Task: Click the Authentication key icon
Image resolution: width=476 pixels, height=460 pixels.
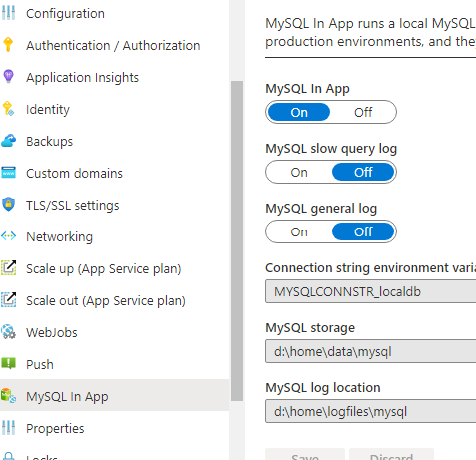Action: (8, 45)
